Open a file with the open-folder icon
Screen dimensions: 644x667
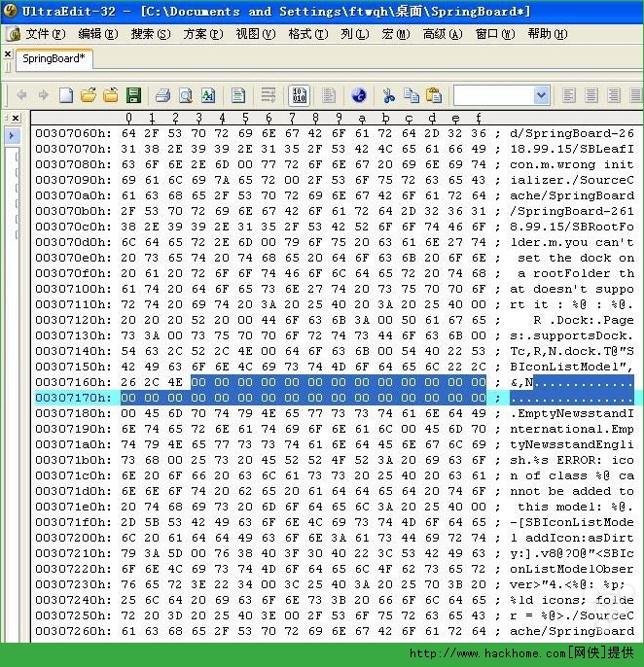89,95
